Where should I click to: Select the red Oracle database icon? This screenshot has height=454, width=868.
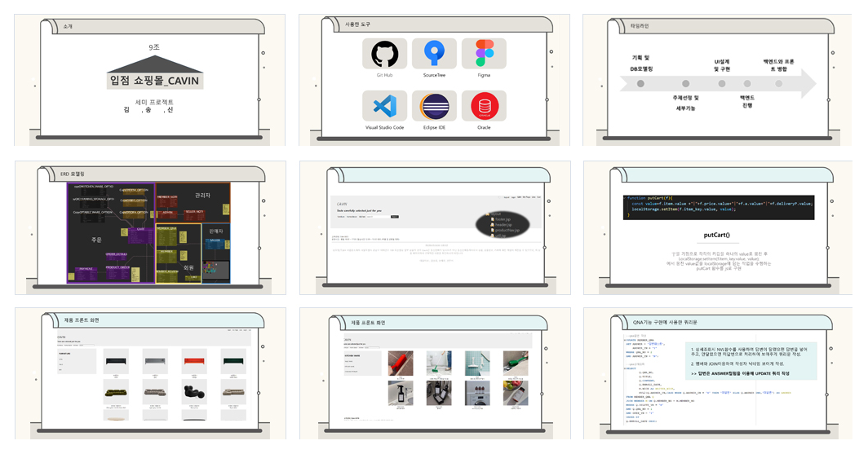(x=485, y=106)
